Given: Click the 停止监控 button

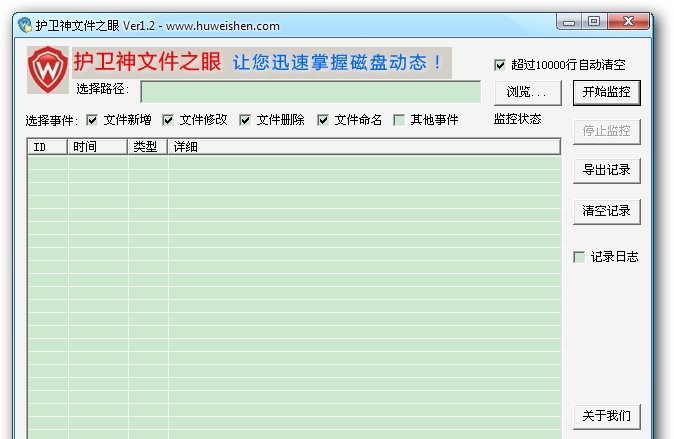Looking at the screenshot, I should (607, 131).
